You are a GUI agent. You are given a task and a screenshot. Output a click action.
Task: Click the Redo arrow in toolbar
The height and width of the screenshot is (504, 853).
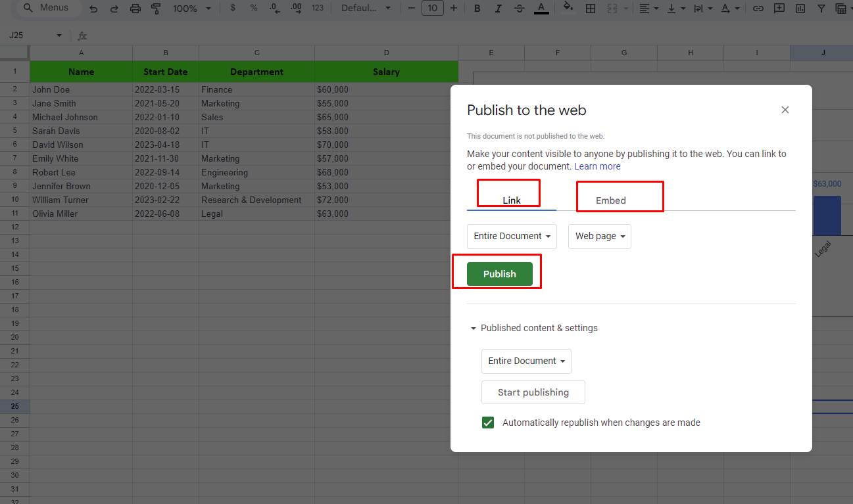[114, 9]
